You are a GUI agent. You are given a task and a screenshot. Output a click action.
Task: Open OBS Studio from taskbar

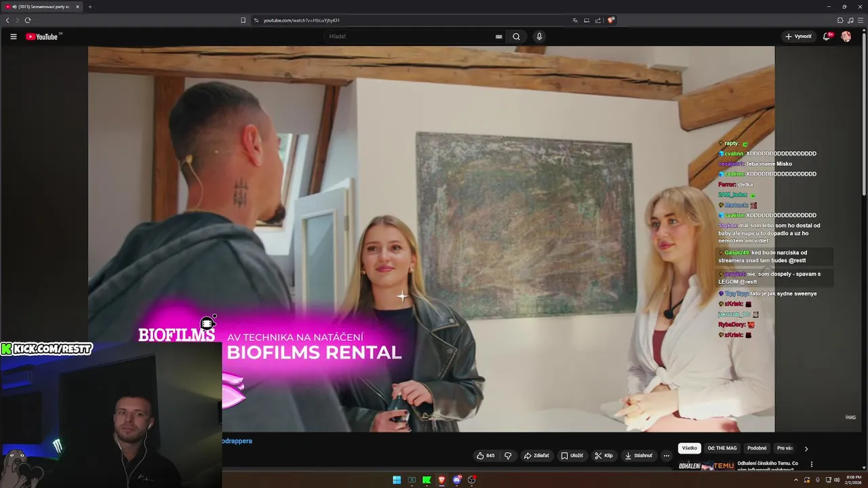tap(472, 480)
